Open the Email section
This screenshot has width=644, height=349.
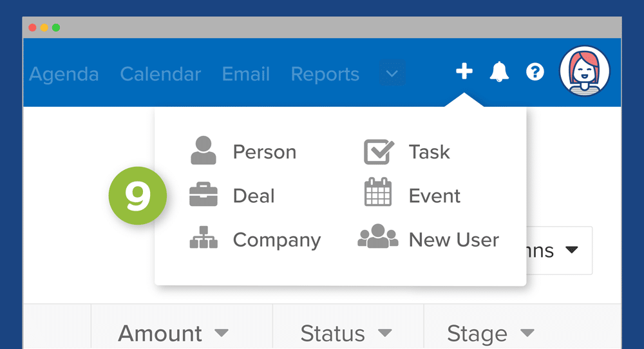(245, 74)
